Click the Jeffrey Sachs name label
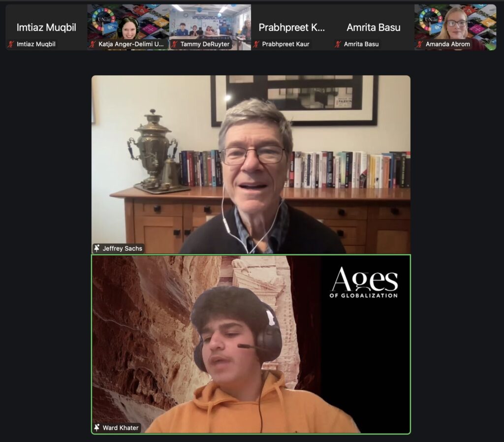Viewport: 504px width, 442px height. click(122, 249)
